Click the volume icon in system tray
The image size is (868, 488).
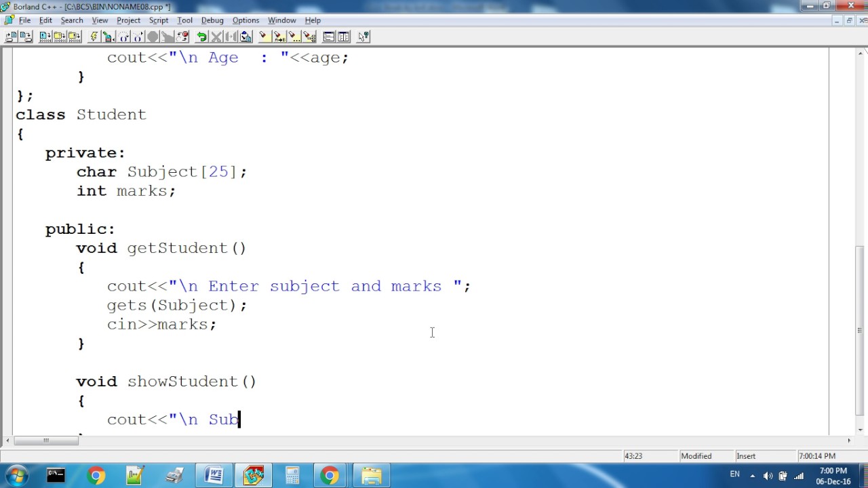click(x=768, y=476)
